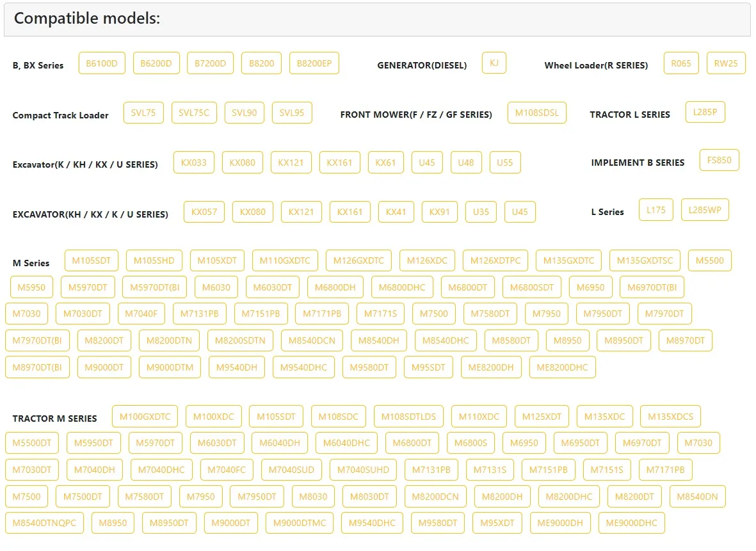Open the ME8200DHC model tag
The image size is (756, 551).
pyautogui.click(x=562, y=367)
